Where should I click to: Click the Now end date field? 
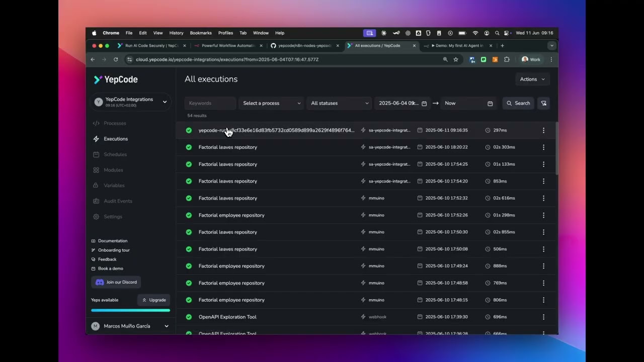click(468, 103)
